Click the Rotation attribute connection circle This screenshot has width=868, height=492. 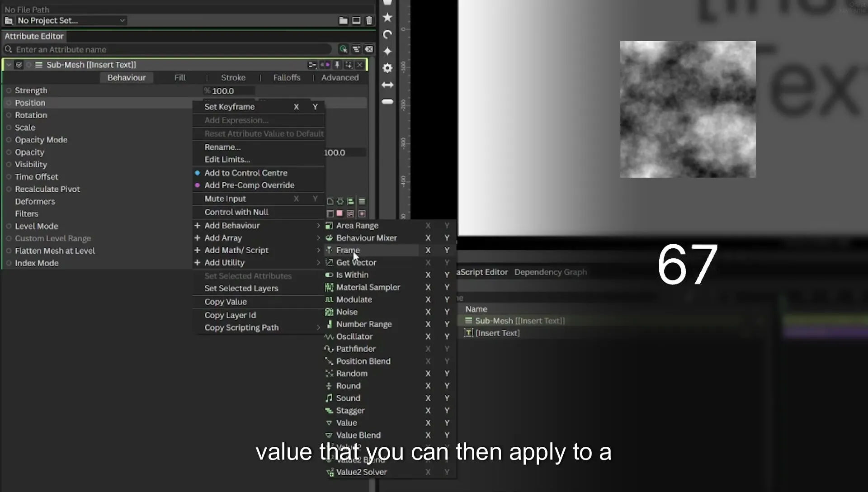point(9,115)
